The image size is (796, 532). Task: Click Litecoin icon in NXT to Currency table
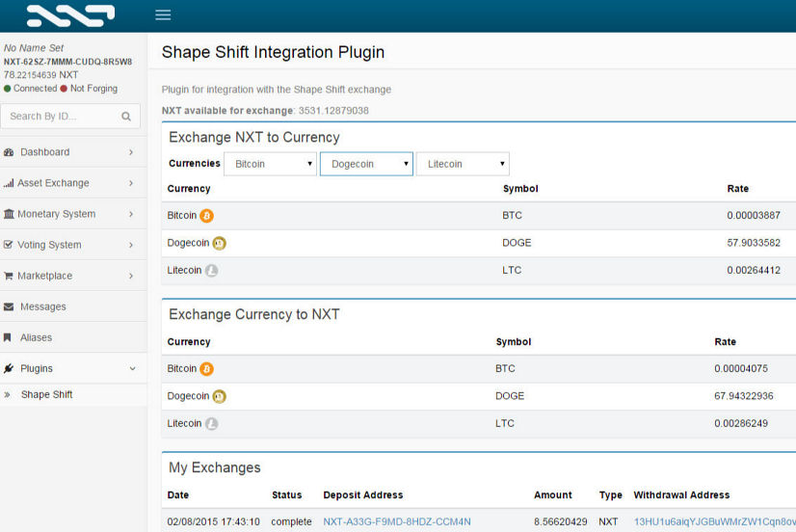pyautogui.click(x=212, y=271)
